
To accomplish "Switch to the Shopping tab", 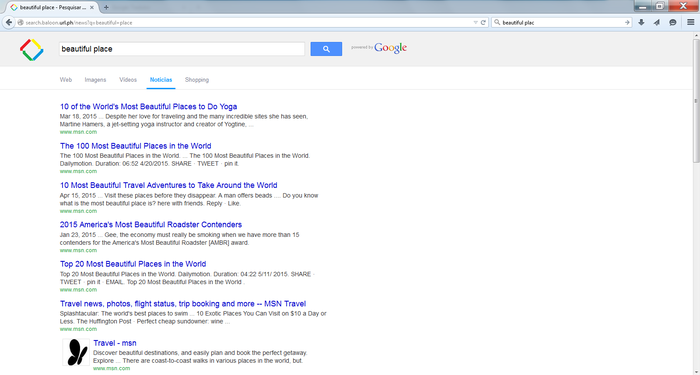I will tap(197, 80).
